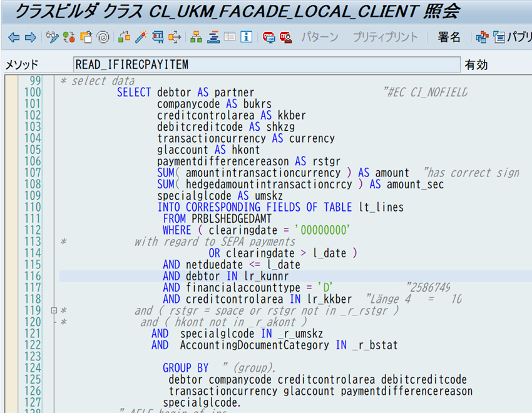Click the SELECT keyword on line 100

click(134, 92)
